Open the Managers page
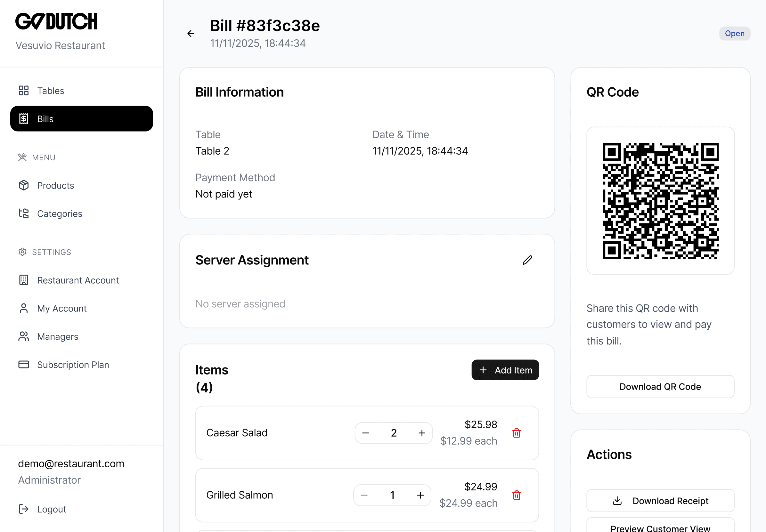Image resolution: width=766 pixels, height=532 pixels. [x=57, y=336]
